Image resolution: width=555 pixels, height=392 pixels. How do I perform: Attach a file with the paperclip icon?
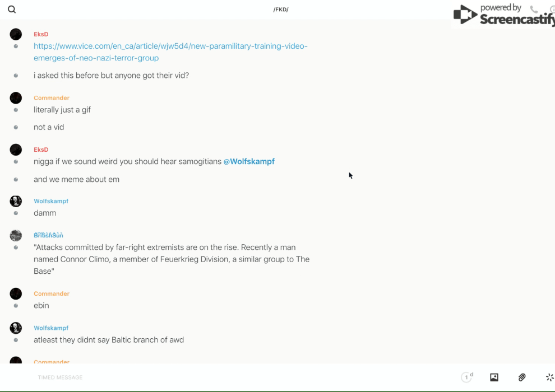[x=522, y=377]
